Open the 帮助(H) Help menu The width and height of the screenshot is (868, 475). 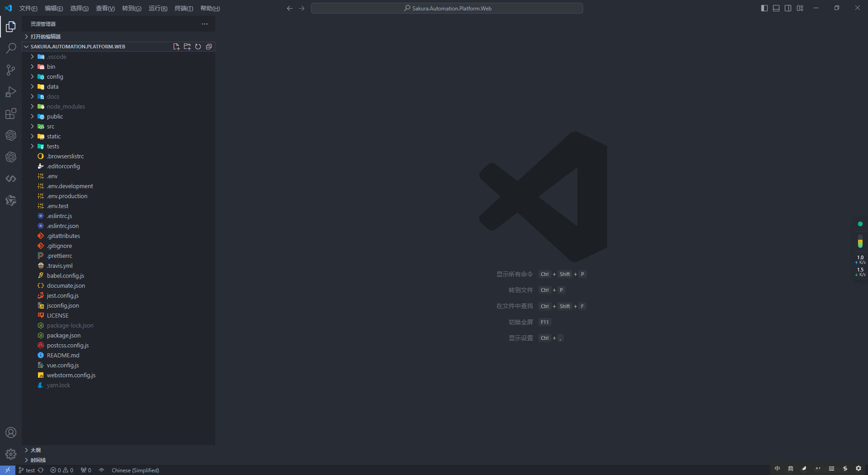pyautogui.click(x=210, y=8)
